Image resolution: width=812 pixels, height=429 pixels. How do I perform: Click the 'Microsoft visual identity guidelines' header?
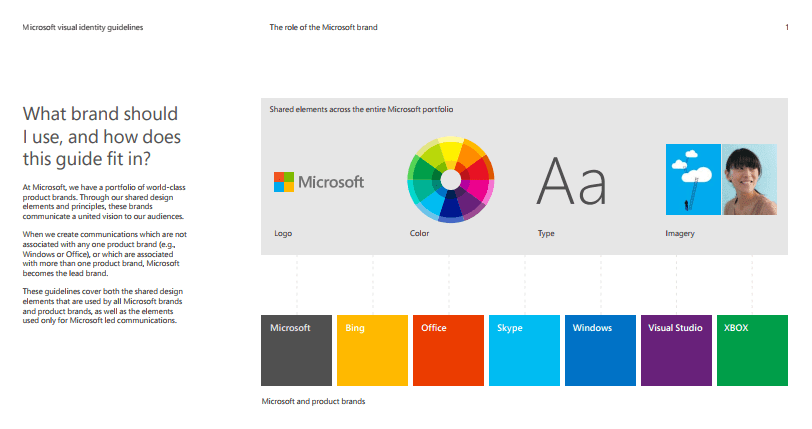(83, 27)
